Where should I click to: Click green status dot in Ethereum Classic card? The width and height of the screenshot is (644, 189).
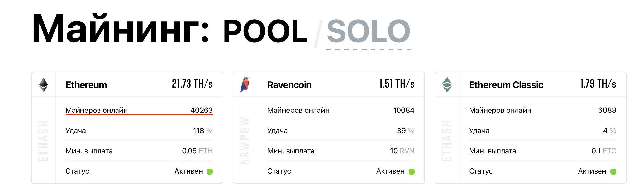(x=613, y=172)
